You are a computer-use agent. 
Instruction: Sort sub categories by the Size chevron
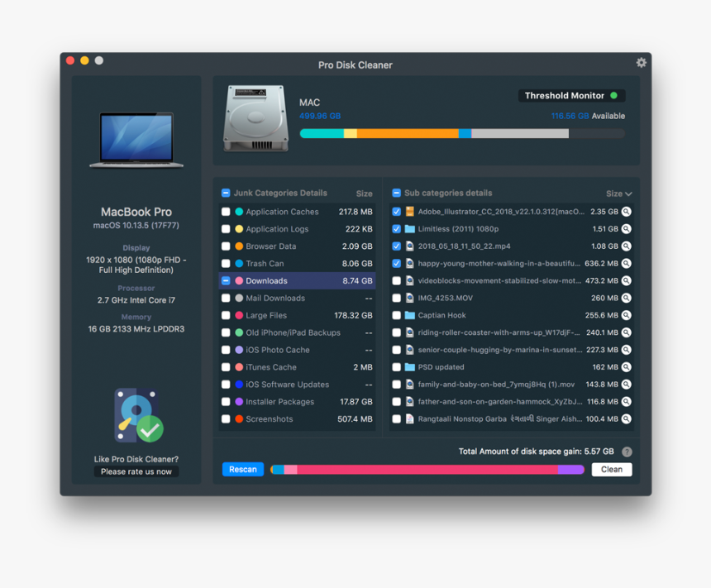coord(628,194)
